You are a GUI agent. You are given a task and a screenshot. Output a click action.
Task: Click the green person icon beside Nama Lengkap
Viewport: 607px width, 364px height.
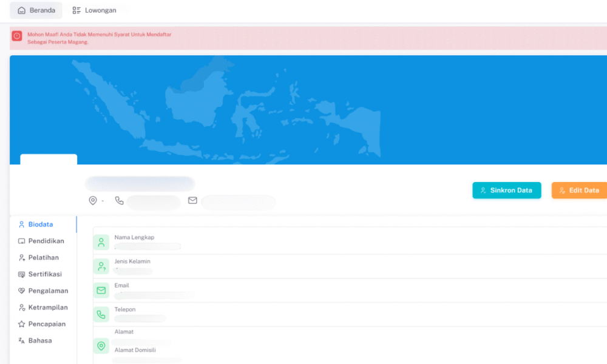[x=101, y=243]
